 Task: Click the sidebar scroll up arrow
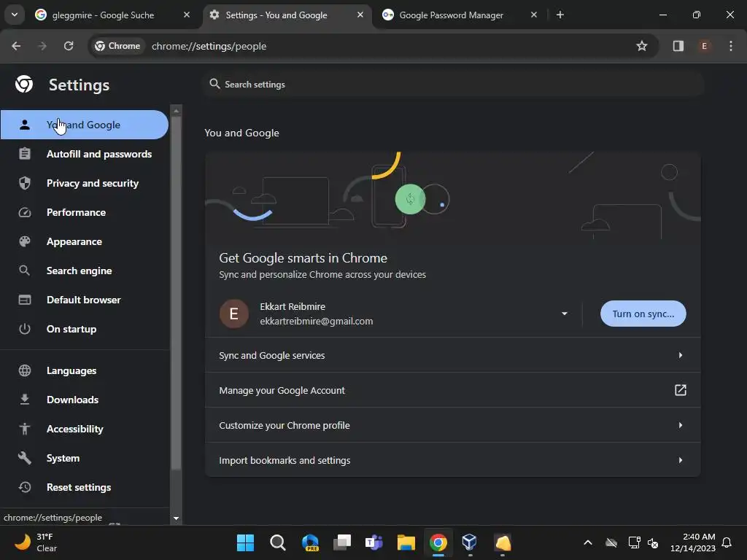[177, 111]
